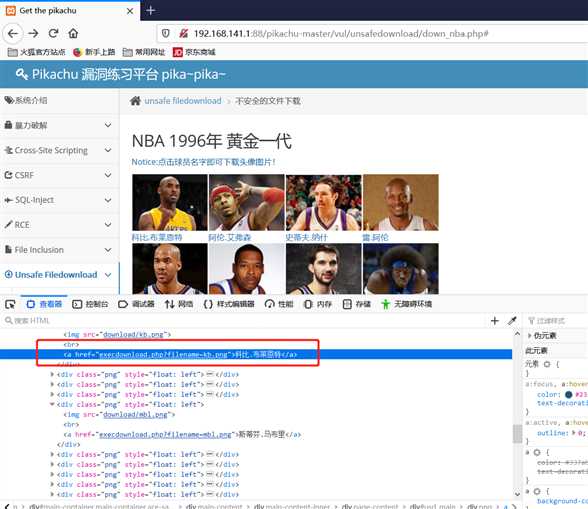Click the download/mbl.png img src link

pyautogui.click(x=135, y=414)
